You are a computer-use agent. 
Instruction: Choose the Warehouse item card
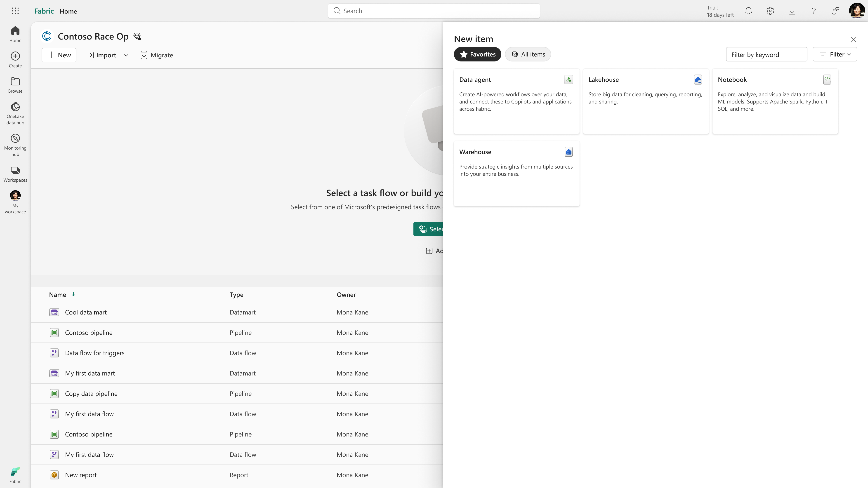tap(516, 173)
